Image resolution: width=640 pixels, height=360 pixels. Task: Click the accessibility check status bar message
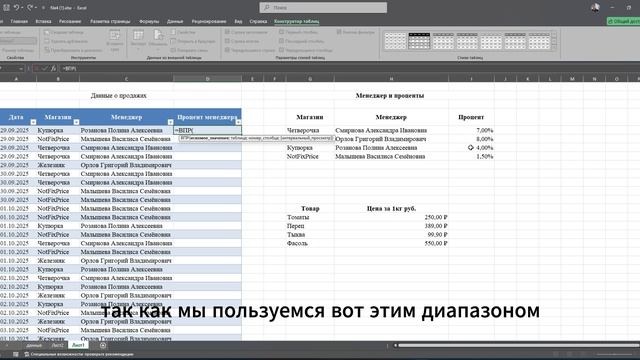79,354
